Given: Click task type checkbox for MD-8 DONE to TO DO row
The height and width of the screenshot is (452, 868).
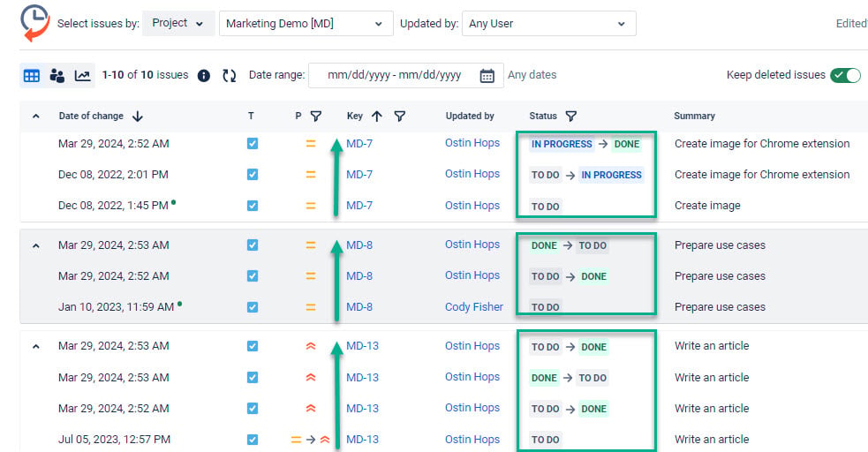Looking at the screenshot, I should (x=253, y=245).
